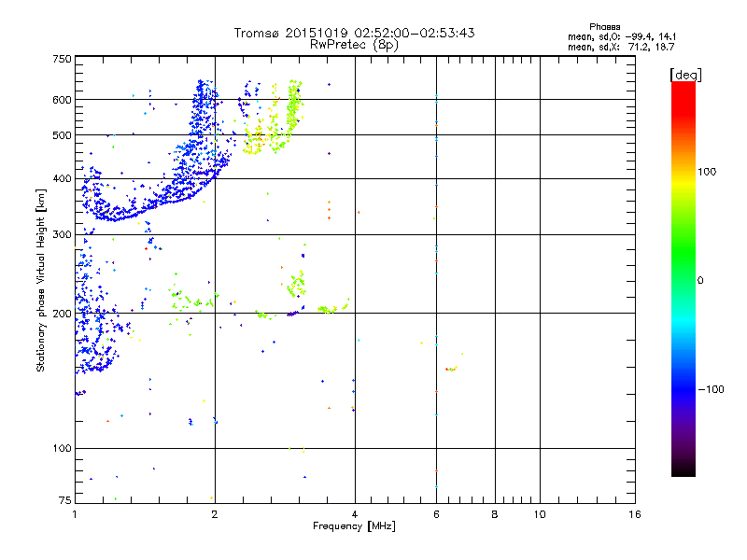
Task: Click the red-orange point cluster past 6 MHz
Action: coord(453,364)
